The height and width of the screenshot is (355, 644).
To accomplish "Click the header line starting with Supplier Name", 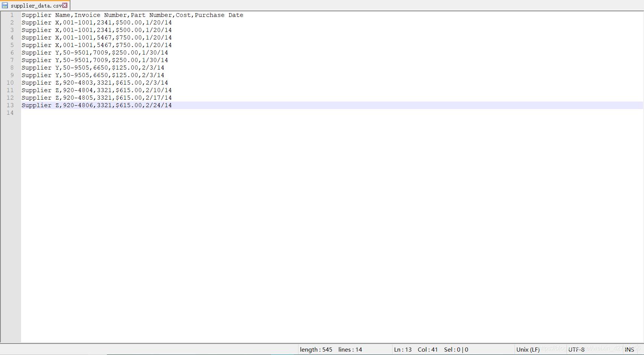I will click(x=132, y=15).
